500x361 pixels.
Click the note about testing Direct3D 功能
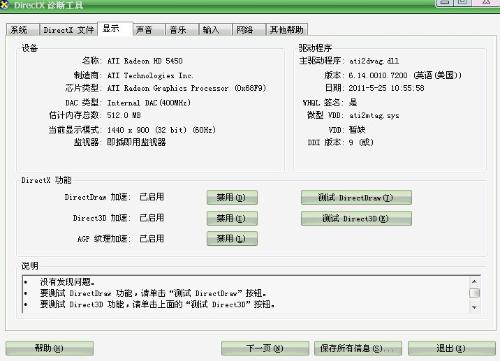coord(157,304)
